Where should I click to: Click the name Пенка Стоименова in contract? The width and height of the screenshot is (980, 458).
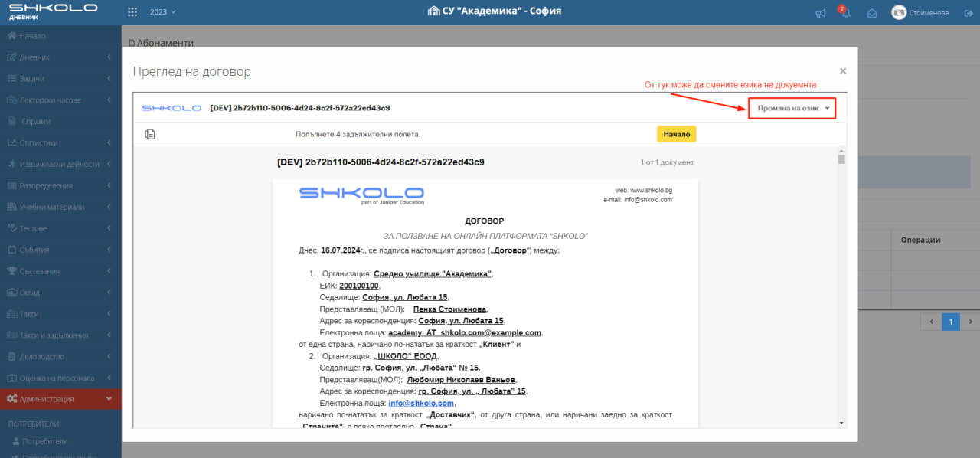click(450, 309)
